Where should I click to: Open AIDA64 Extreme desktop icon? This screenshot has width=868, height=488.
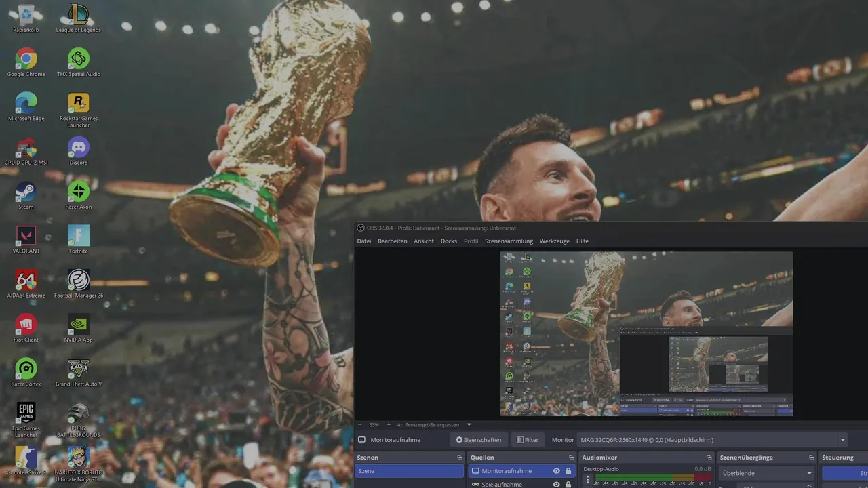pyautogui.click(x=26, y=283)
